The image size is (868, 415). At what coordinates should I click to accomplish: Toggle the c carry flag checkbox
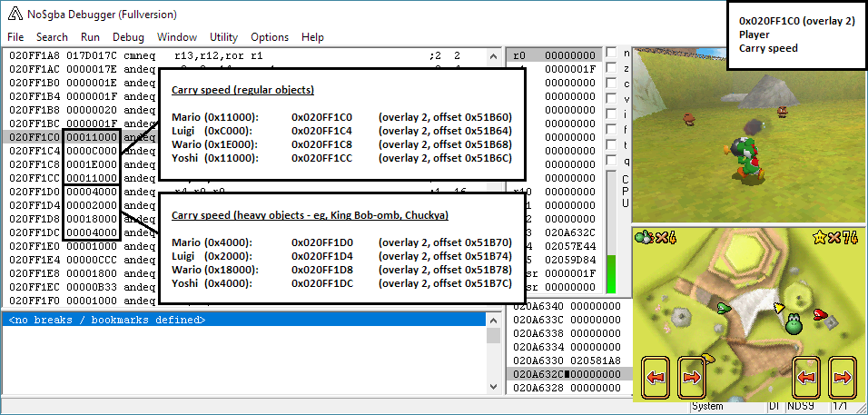(x=611, y=84)
